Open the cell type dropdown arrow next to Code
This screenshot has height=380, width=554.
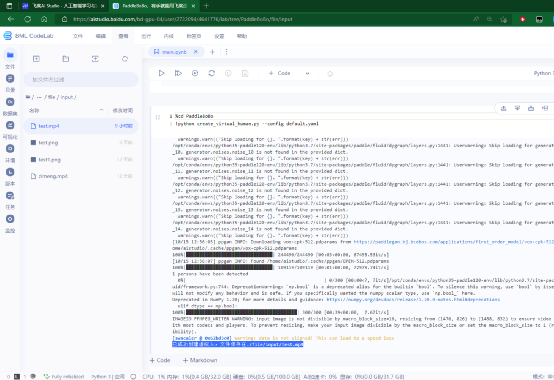click(307, 73)
